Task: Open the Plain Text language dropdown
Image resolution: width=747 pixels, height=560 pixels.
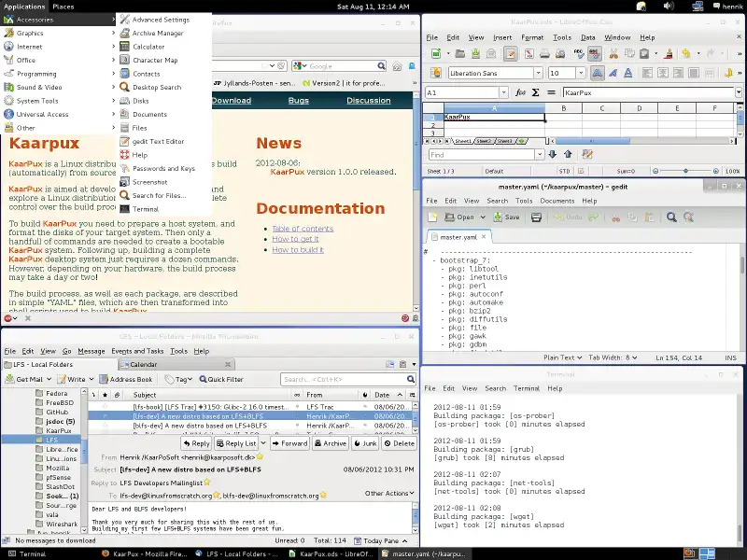Action: [563, 357]
